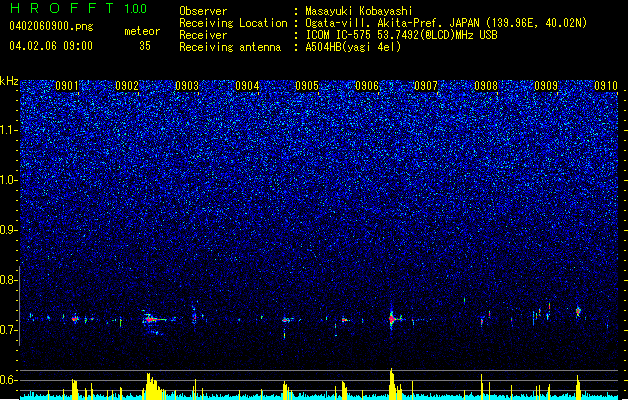Click the 0910 time marker
Screen dimensions: 629x400
606,86
